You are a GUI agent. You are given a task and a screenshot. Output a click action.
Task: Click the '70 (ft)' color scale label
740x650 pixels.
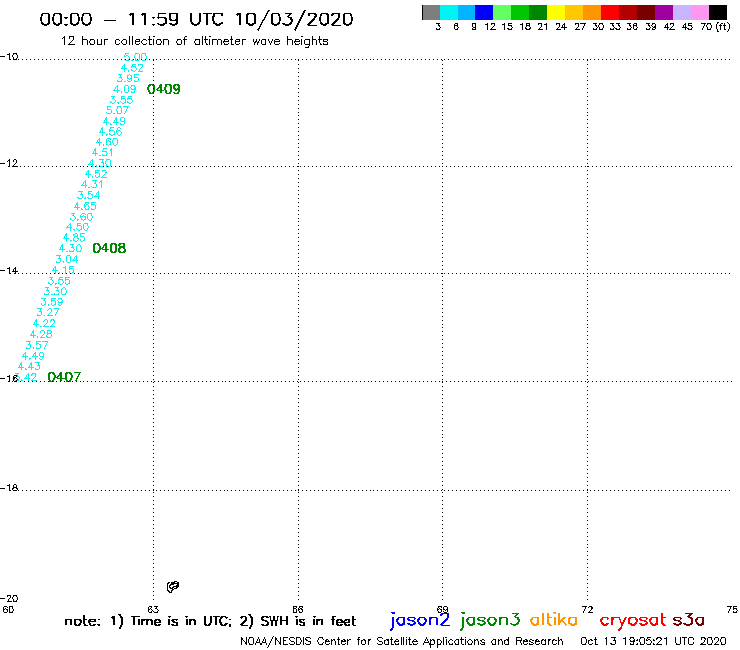tap(715, 27)
